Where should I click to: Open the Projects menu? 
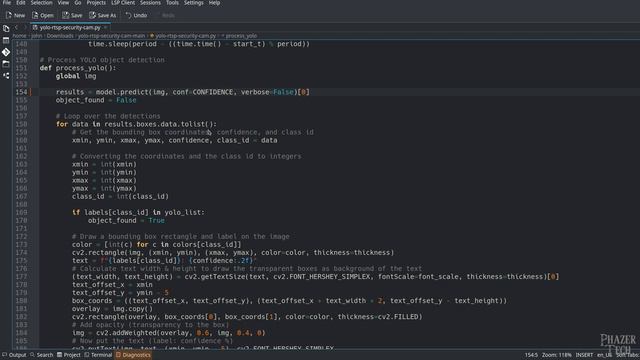(x=96, y=3)
